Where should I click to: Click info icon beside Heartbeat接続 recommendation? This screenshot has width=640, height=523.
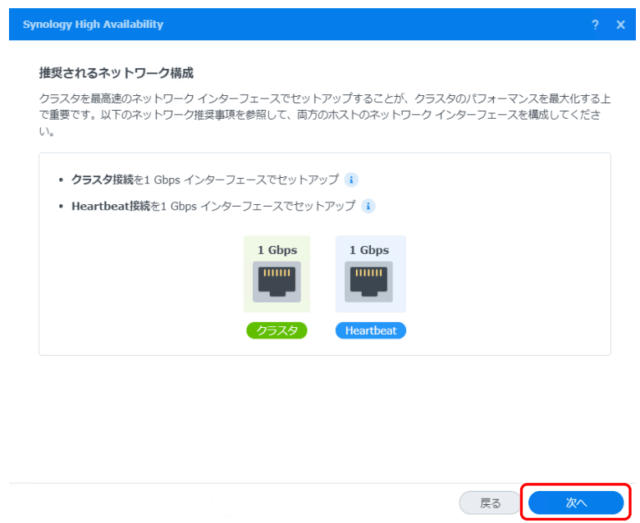click(x=367, y=206)
